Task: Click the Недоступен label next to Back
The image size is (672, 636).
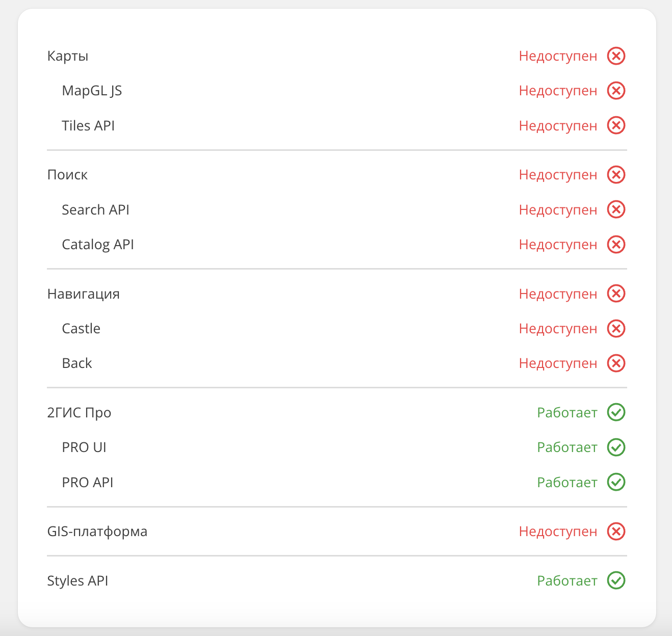Action: [x=558, y=363]
